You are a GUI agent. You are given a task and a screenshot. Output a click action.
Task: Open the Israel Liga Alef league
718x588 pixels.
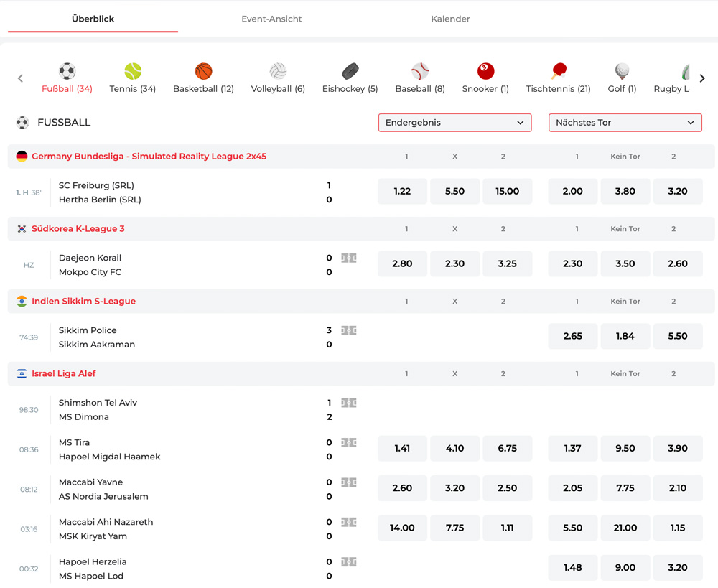click(63, 374)
